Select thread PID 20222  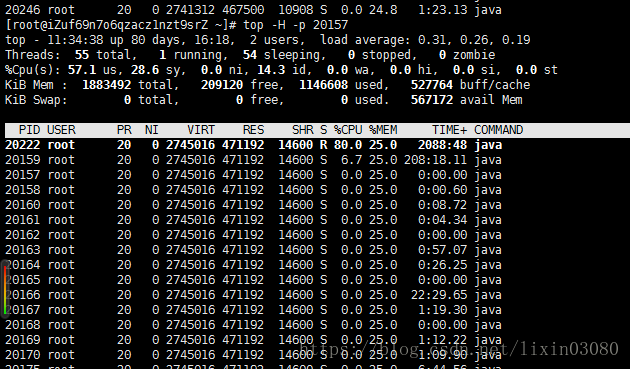[x=22, y=145]
